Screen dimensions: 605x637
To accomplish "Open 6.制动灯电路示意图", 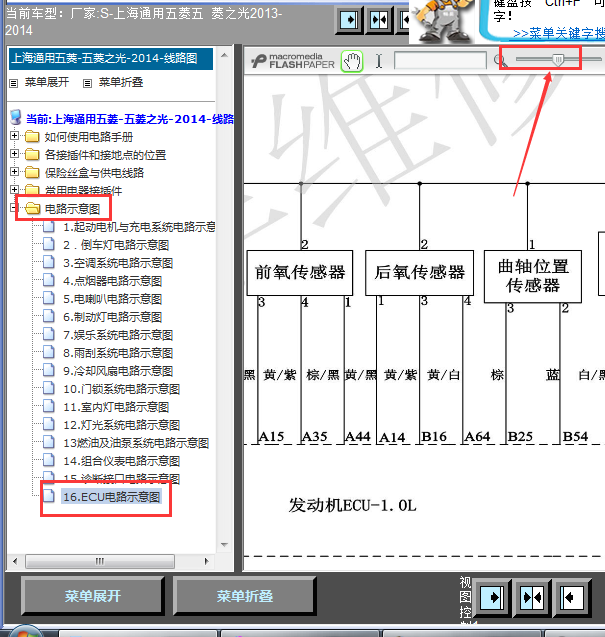I will [113, 316].
